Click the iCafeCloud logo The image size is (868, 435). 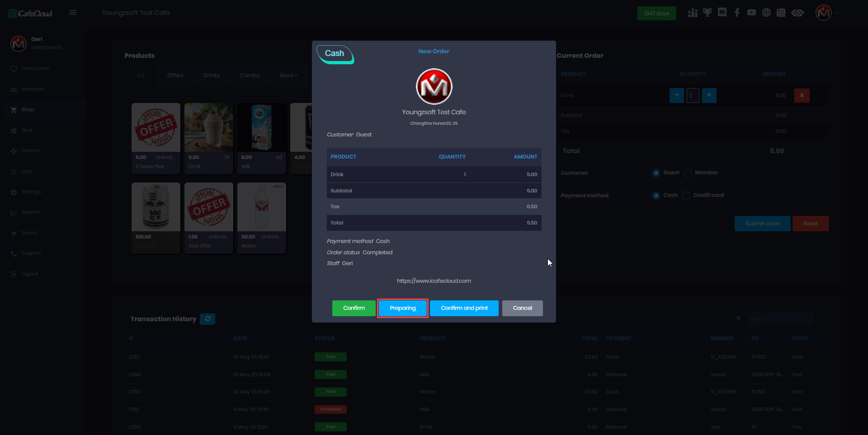[x=30, y=14]
